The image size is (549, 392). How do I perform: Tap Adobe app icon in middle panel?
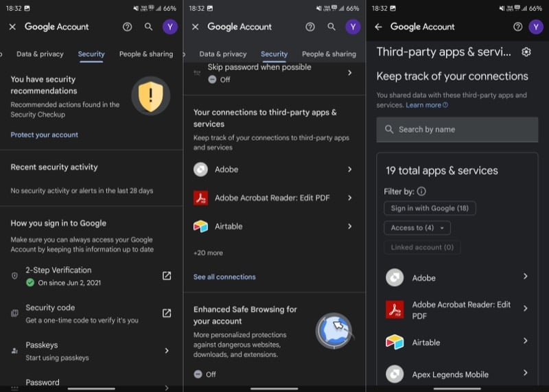click(200, 170)
